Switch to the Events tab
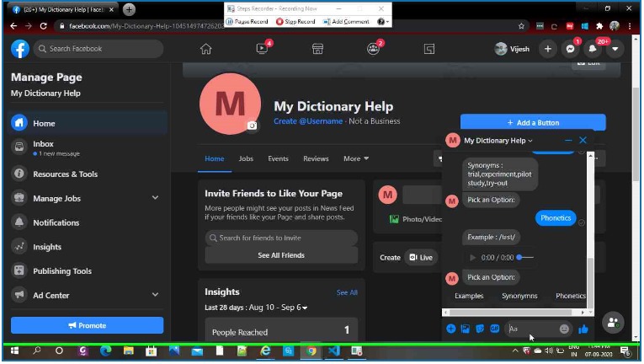The image size is (644, 364). point(278,158)
